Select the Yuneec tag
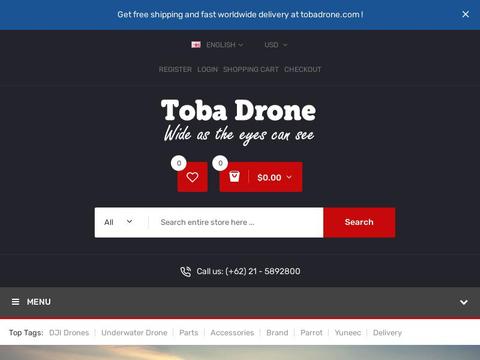480x360 pixels. (x=348, y=333)
